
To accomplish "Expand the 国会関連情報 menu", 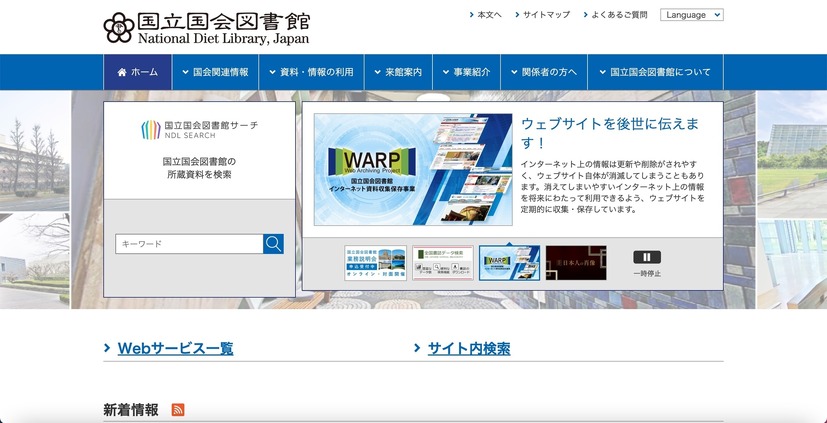I will coord(215,72).
